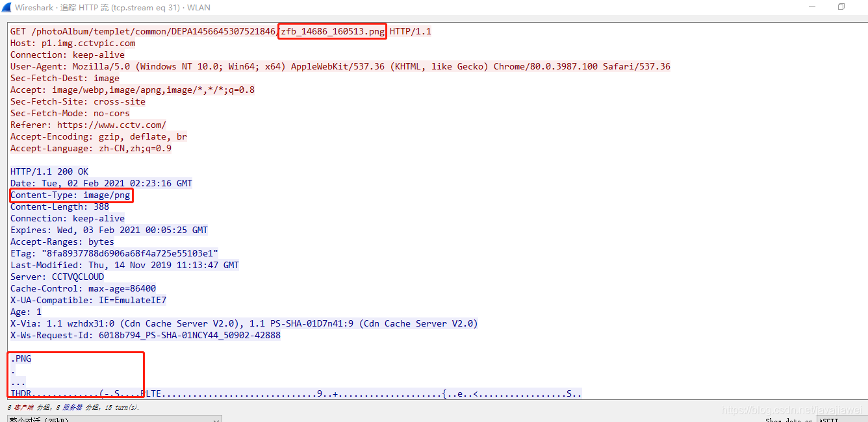Screen dimensions: 868x422
Task: Click the restore window button
Action: click(x=841, y=7)
